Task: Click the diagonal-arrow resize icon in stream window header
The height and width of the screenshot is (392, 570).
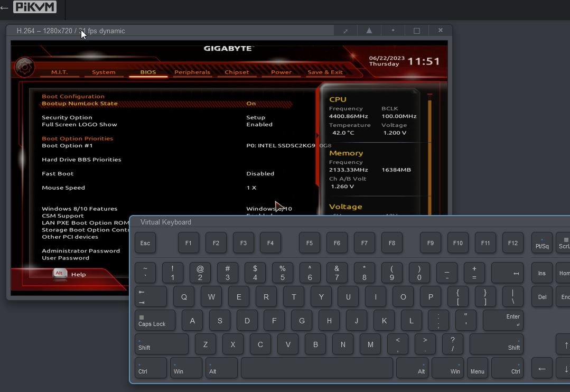Action: (345, 31)
